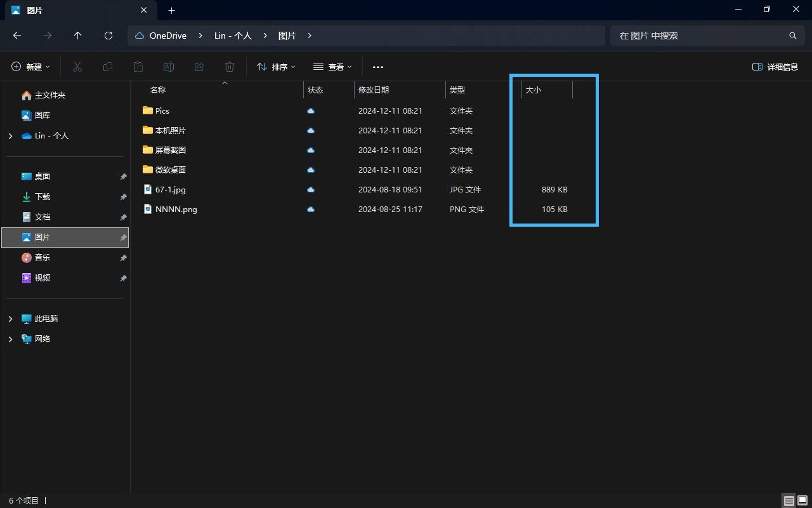Toggle the 详细信息 details pane

(x=775, y=67)
